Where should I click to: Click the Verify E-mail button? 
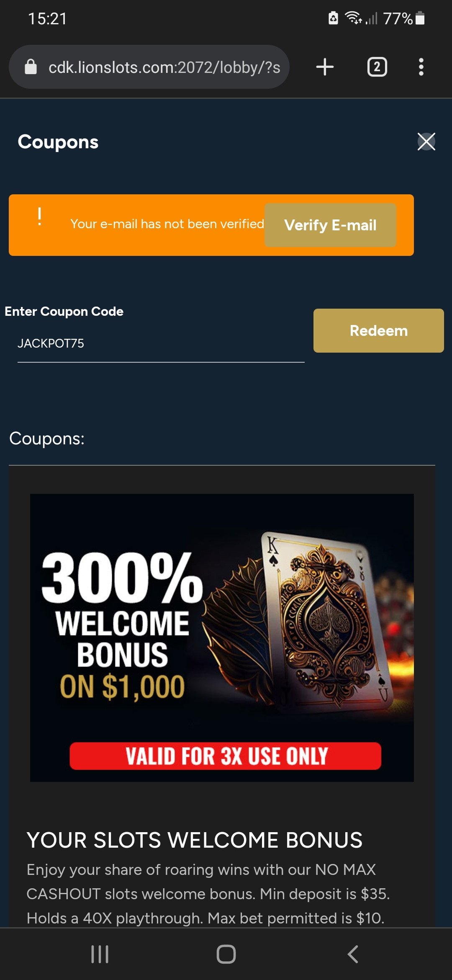coord(330,225)
